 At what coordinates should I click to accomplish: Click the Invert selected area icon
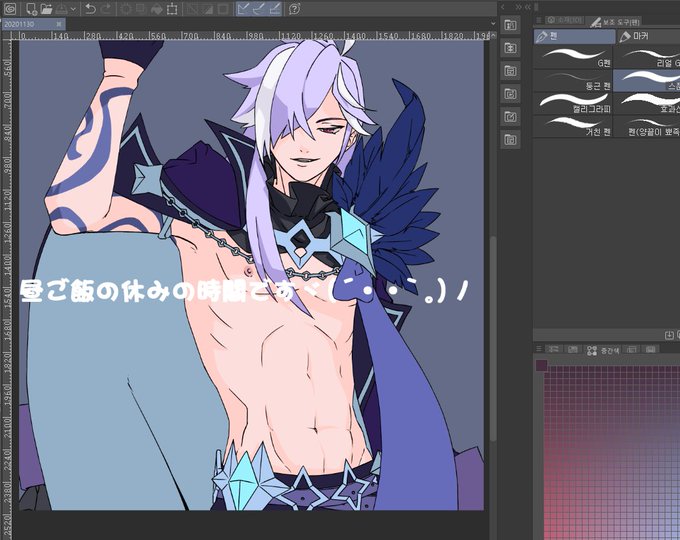point(207,9)
